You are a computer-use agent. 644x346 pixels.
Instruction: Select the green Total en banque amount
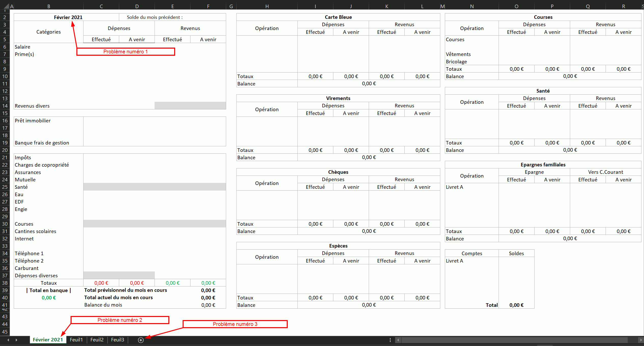(49, 298)
